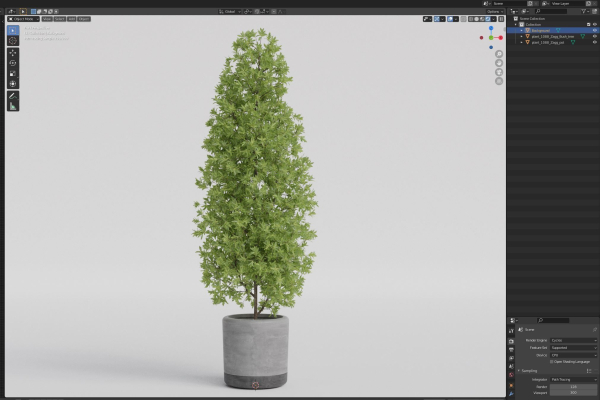Collapse the Collection tree in outliner
This screenshot has width=600, height=400.
[516, 24]
